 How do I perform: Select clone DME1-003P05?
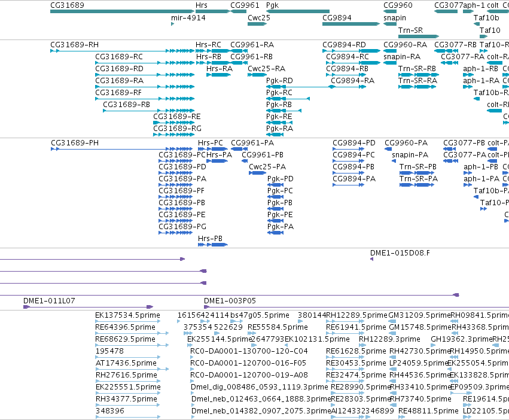(356, 307)
